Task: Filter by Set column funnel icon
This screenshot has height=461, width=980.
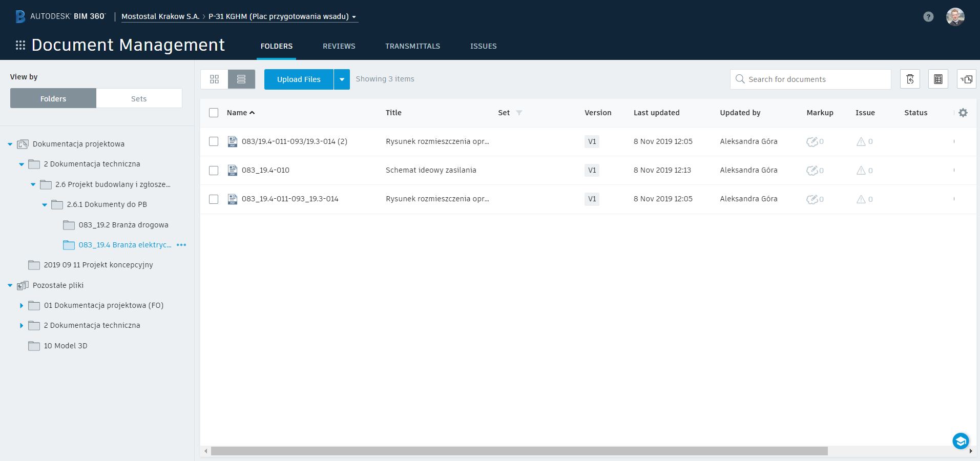Action: pyautogui.click(x=519, y=113)
